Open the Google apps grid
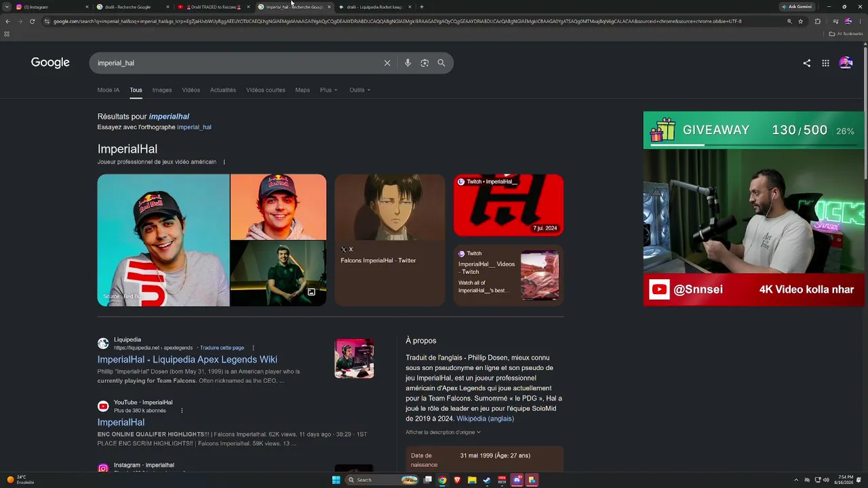The height and width of the screenshot is (488, 868). (825, 63)
